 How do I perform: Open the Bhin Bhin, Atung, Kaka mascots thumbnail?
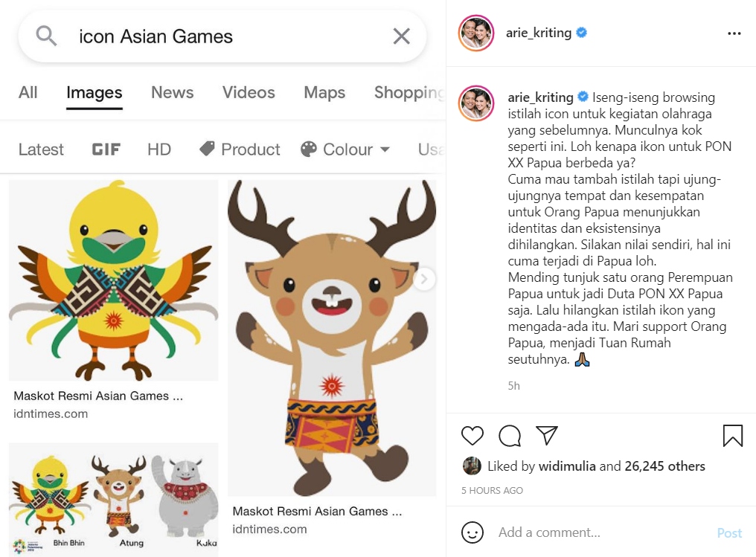114,499
